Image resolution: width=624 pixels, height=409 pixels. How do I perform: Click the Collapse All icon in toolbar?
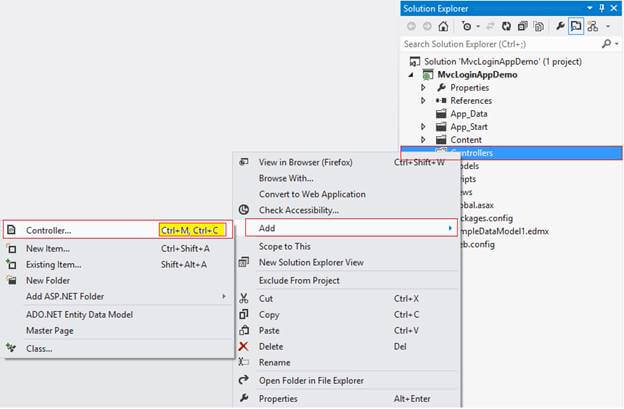(x=523, y=26)
